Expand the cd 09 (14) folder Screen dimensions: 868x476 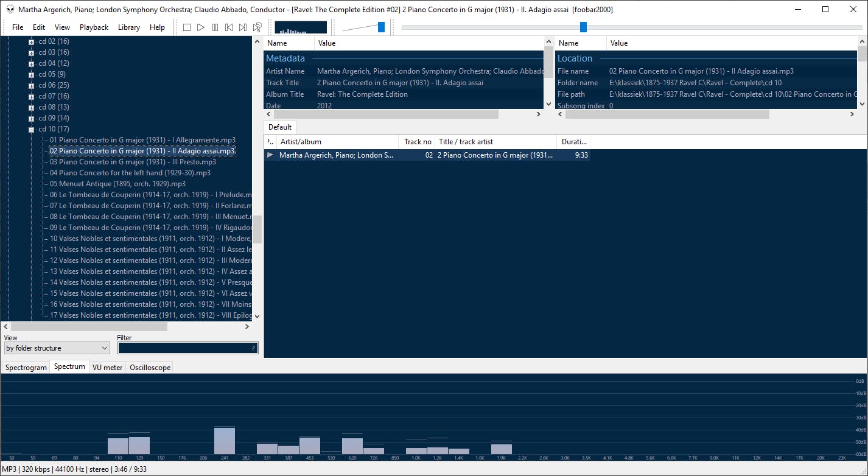point(31,119)
